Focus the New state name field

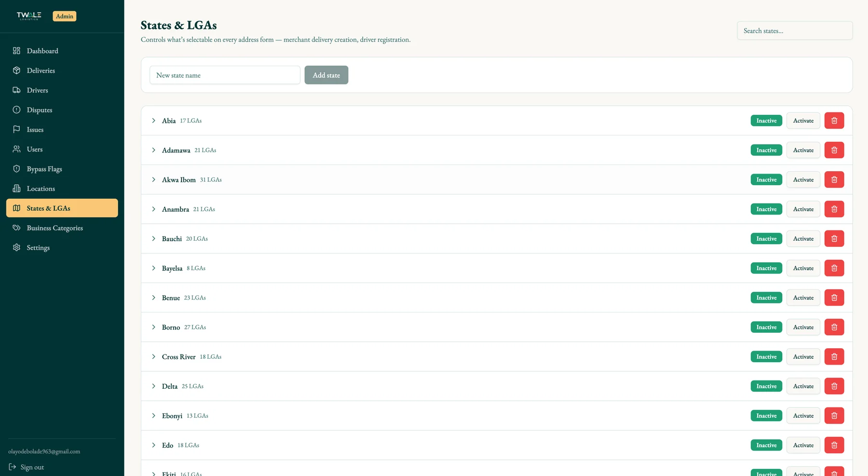pos(225,75)
